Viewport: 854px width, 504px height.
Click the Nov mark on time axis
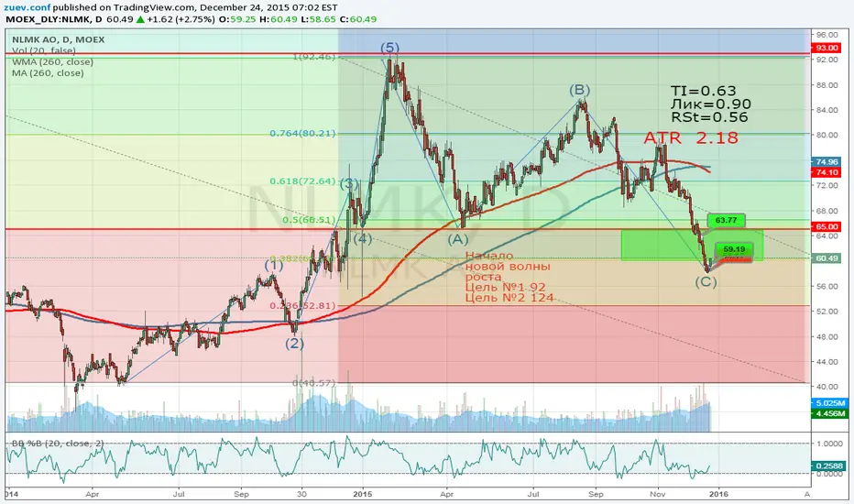[x=657, y=494]
